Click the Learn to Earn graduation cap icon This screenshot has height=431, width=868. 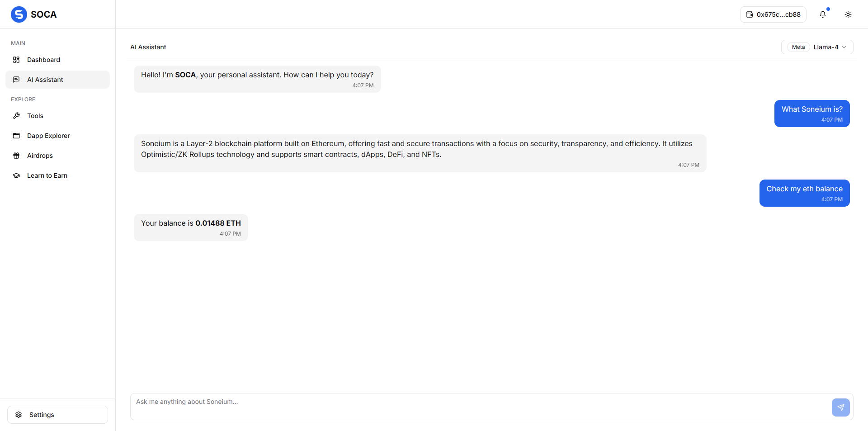click(x=16, y=175)
